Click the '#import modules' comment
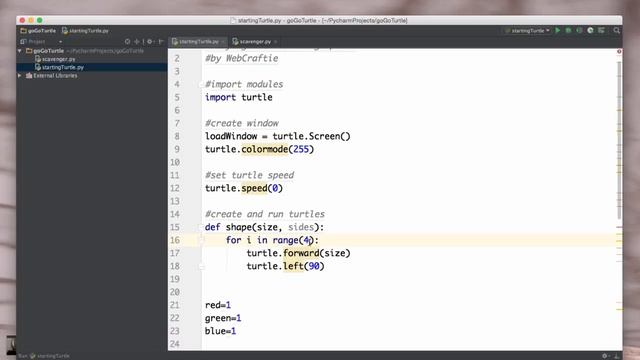Image resolution: width=640 pixels, height=360 pixels. point(244,84)
